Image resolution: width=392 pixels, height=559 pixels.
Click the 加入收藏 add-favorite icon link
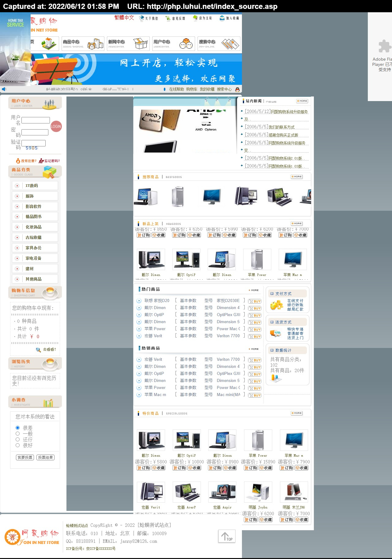[x=229, y=18]
